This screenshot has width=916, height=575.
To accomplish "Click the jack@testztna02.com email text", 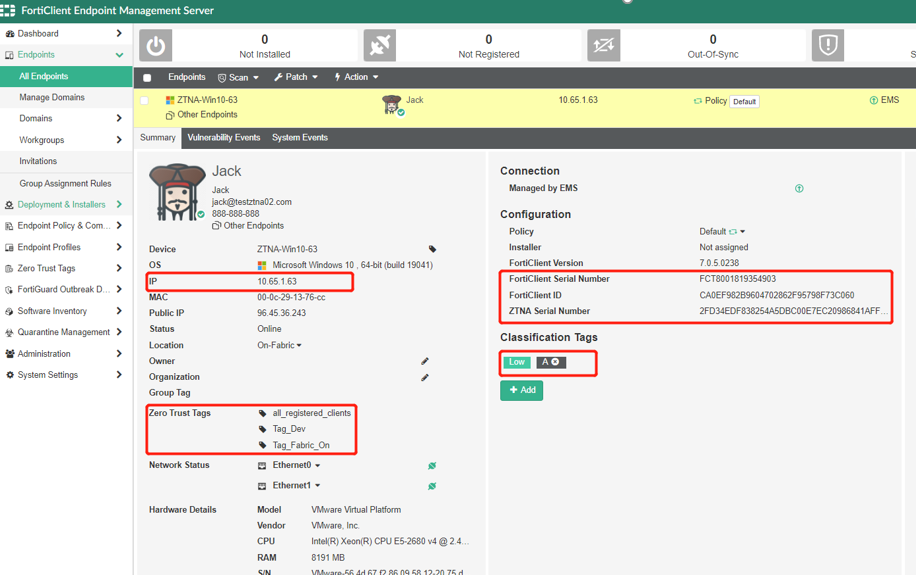I will click(252, 202).
